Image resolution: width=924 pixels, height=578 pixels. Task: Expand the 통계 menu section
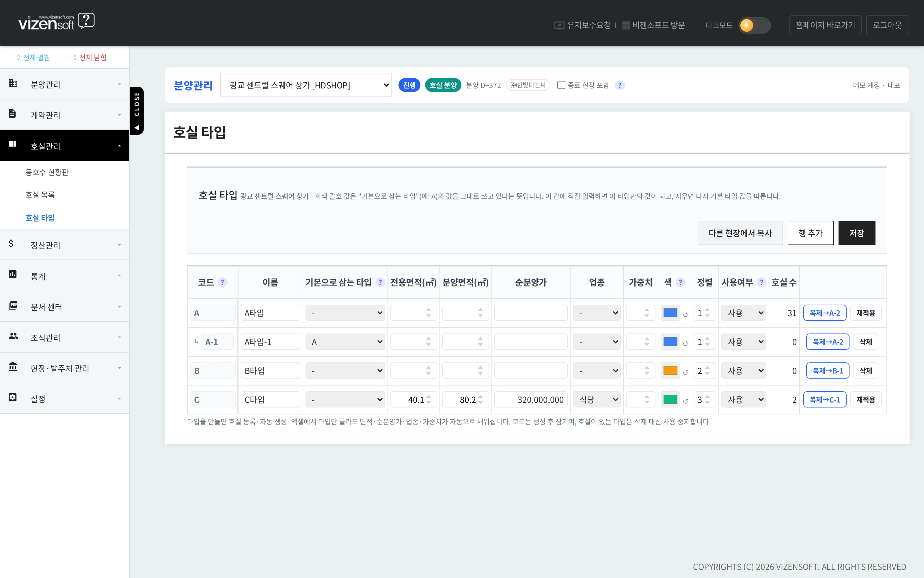pos(65,276)
